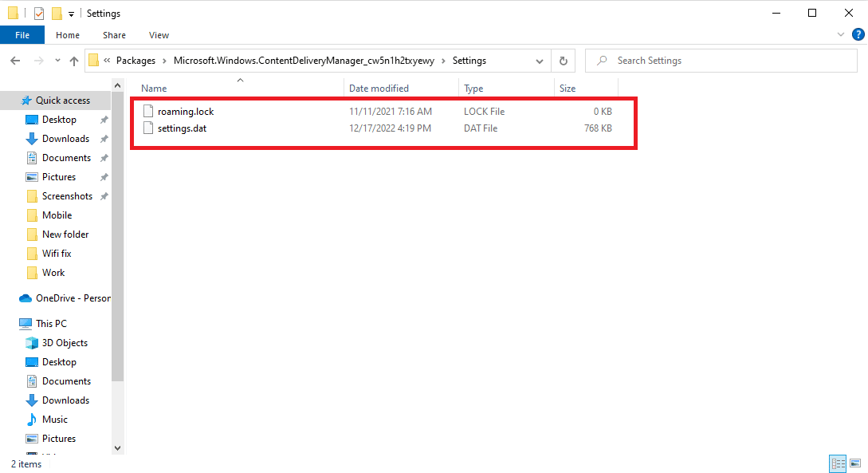Open the Work folder in sidebar
Viewport: 868px width, 473px height.
coord(53,273)
